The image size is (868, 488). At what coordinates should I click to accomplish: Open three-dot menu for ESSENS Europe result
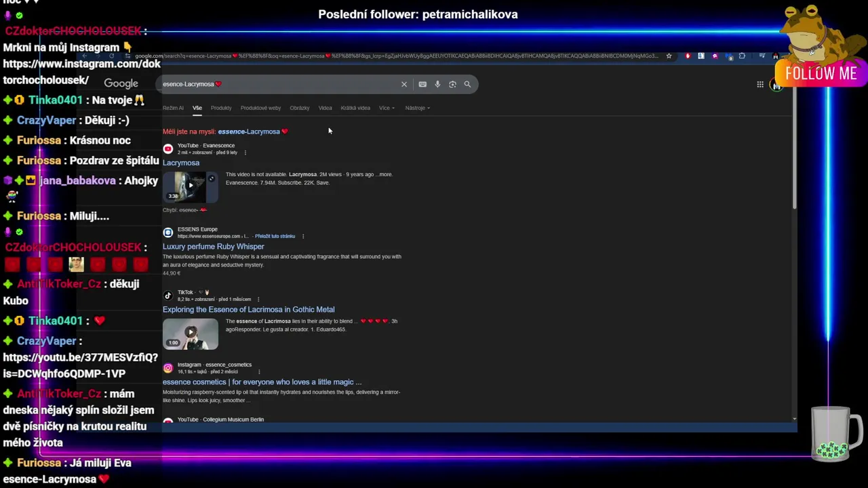click(303, 237)
